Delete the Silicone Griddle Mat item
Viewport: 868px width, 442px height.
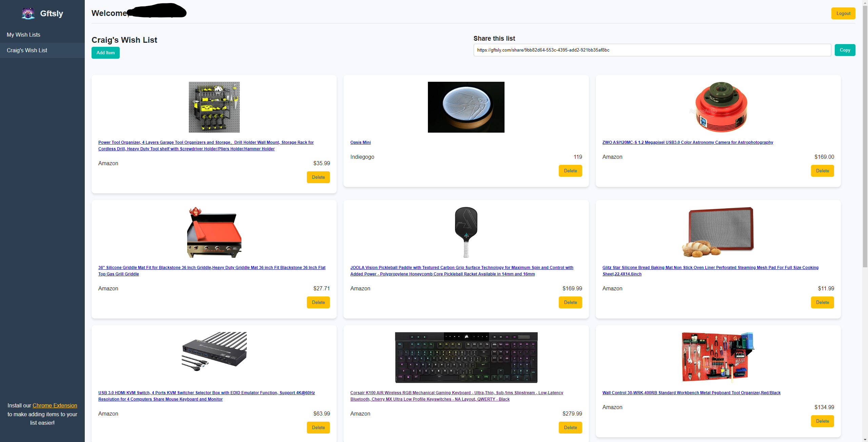318,302
